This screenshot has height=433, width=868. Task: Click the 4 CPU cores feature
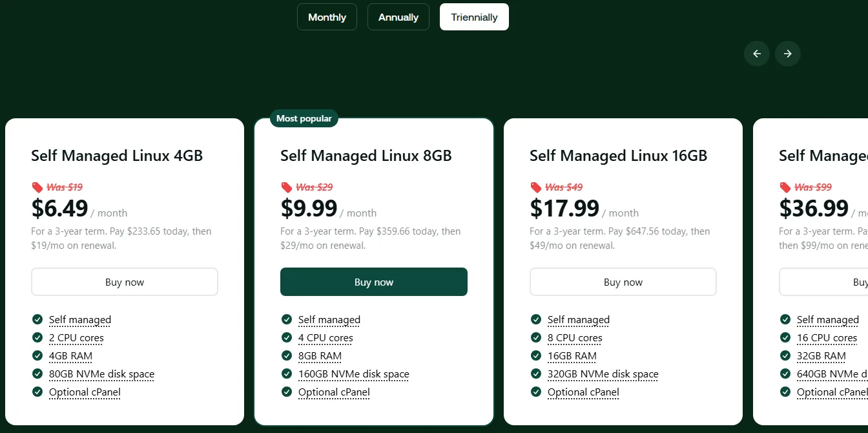(325, 338)
